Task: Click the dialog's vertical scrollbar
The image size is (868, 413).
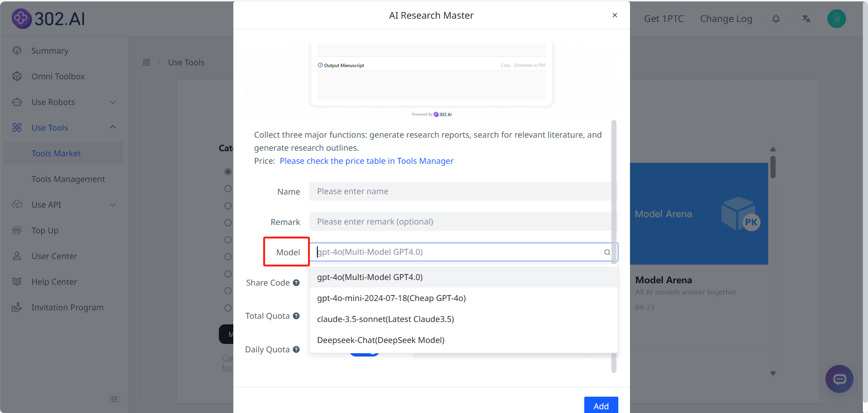Action: click(x=614, y=246)
